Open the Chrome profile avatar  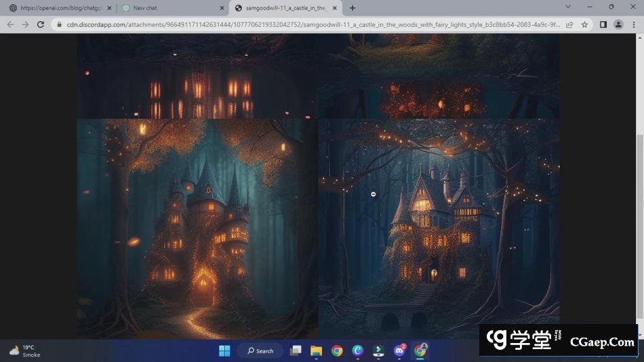tap(618, 24)
